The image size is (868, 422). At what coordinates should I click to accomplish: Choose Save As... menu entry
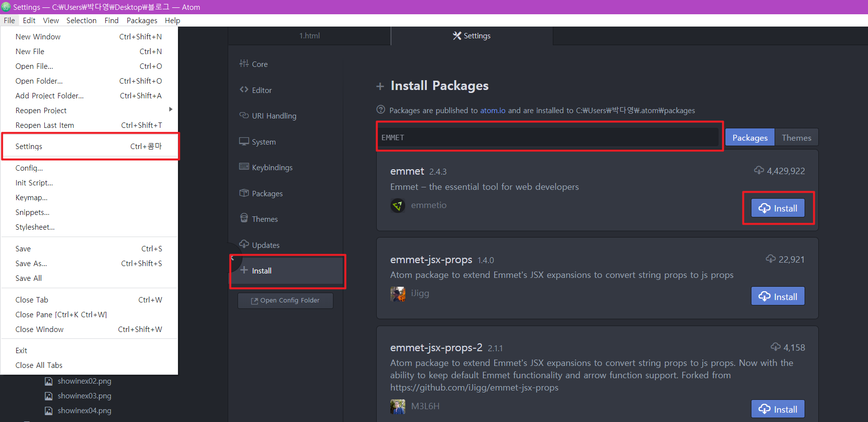click(x=89, y=263)
